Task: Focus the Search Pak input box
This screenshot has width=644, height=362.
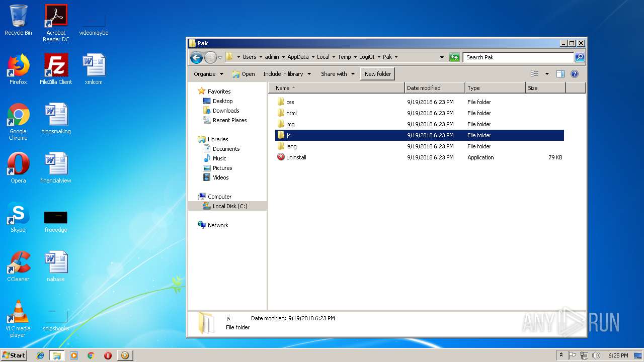Action: (x=518, y=57)
